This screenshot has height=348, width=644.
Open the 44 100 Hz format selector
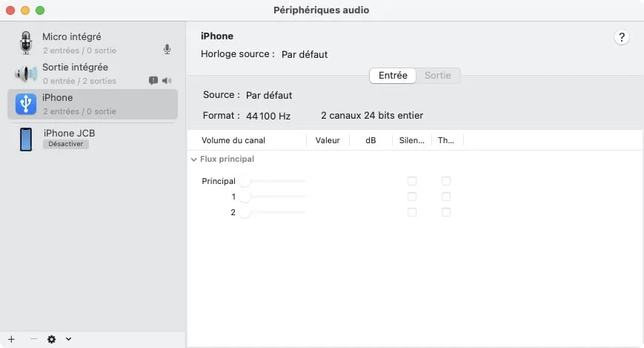coord(268,116)
